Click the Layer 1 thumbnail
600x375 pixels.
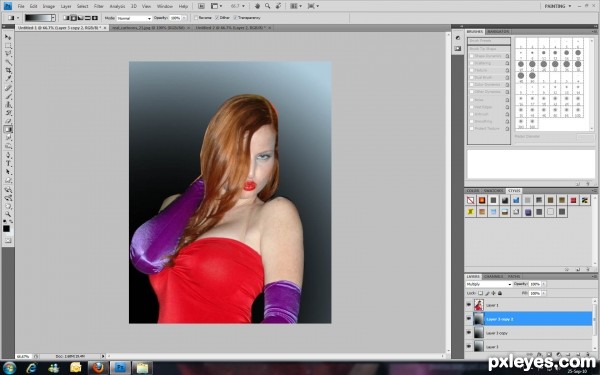(479, 305)
